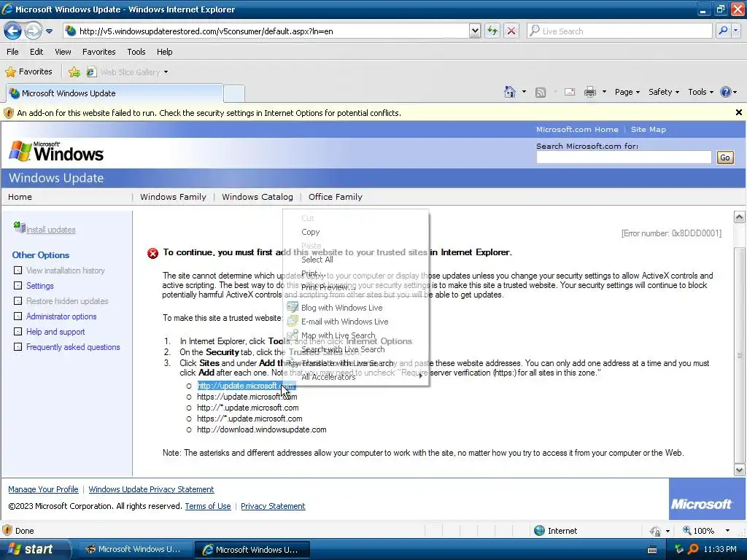Click the address bar URL field

267,31
